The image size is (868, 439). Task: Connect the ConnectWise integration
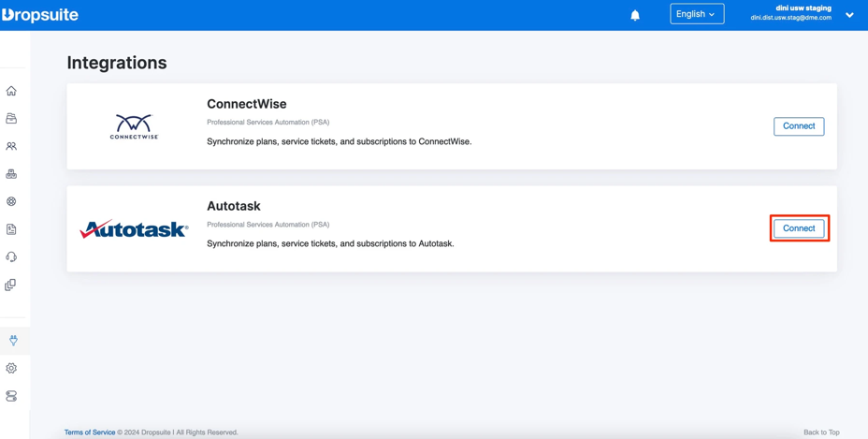[798, 126]
